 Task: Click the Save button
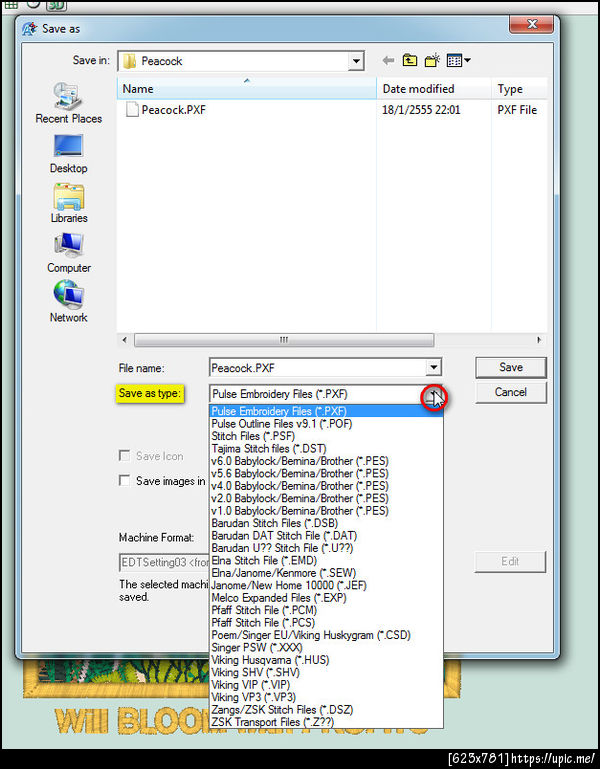(x=510, y=367)
